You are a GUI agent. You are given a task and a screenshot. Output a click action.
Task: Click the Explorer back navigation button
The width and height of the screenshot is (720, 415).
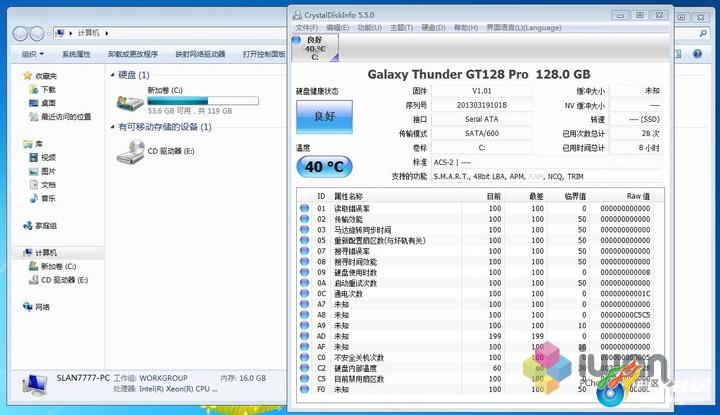coord(20,34)
